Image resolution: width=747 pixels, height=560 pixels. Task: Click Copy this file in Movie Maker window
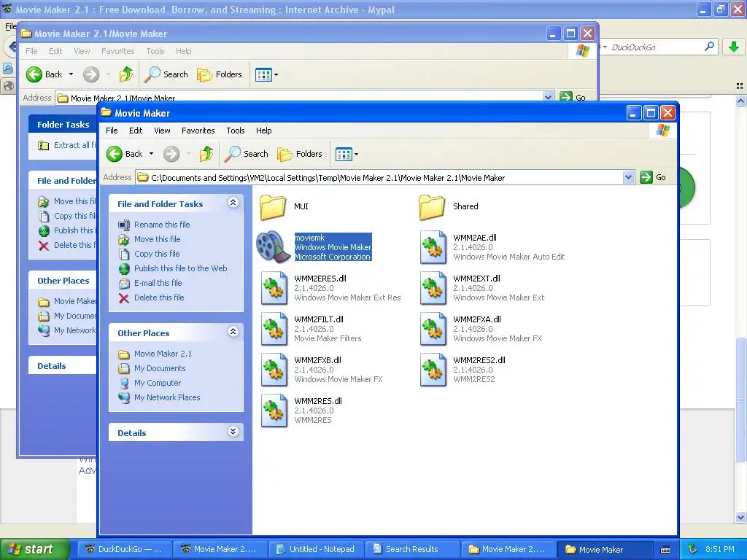click(x=157, y=254)
